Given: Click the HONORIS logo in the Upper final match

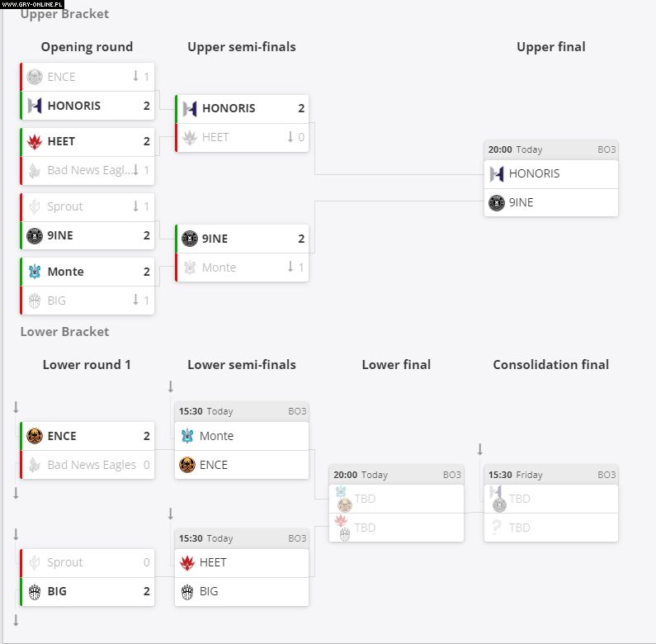Looking at the screenshot, I should click(x=497, y=174).
